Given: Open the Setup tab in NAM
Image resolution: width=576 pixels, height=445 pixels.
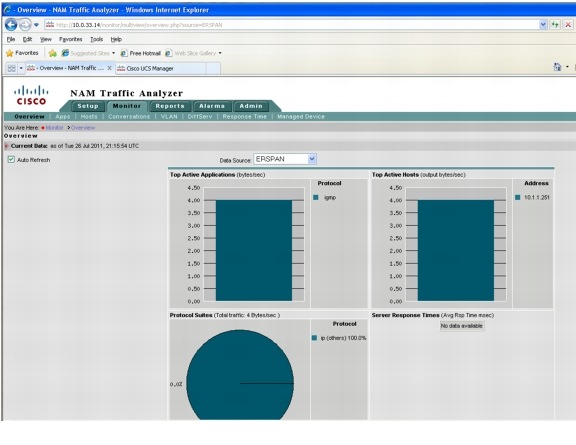Looking at the screenshot, I should point(88,106).
